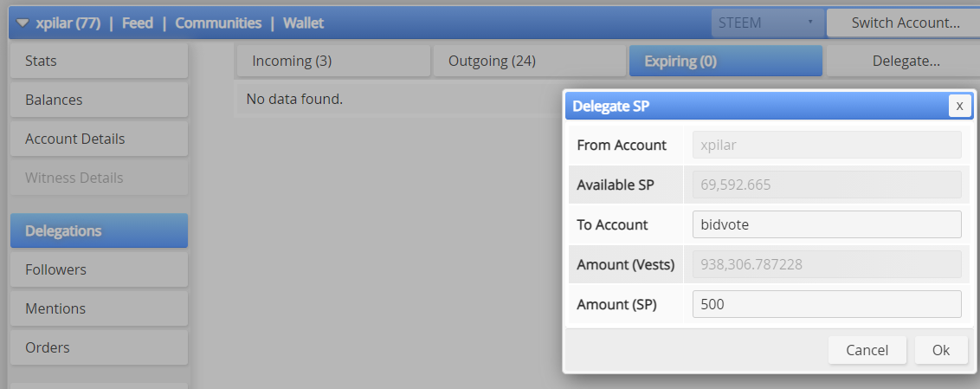980x389 pixels.
Task: Switch to the Incoming (3) tab
Action: point(332,62)
